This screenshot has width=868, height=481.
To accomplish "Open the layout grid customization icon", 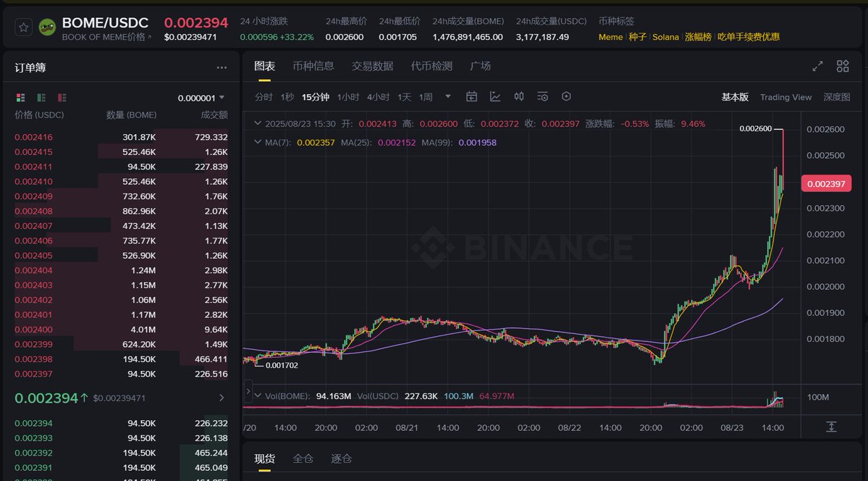I will point(843,67).
